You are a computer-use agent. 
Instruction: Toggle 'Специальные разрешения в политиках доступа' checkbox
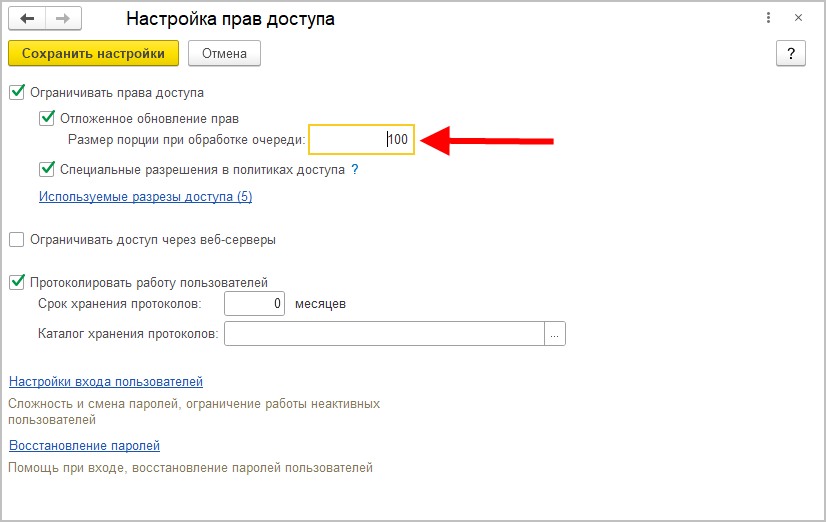tap(46, 170)
